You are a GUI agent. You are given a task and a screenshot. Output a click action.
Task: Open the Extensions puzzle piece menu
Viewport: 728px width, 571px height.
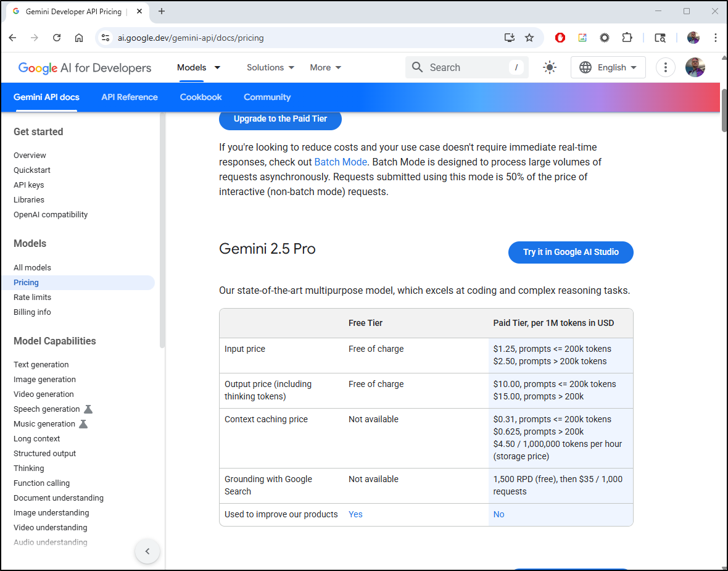click(x=627, y=38)
